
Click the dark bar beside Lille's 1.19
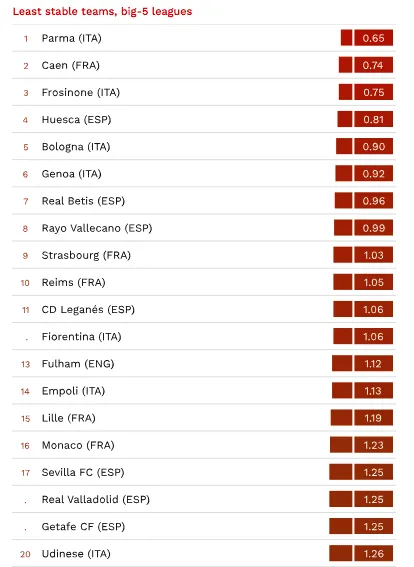click(x=341, y=418)
